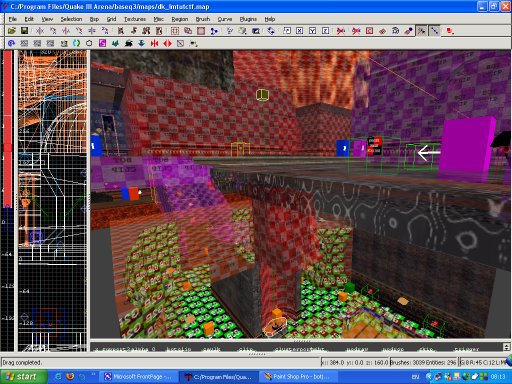
Task: Open the Curve menu
Action: [225, 19]
